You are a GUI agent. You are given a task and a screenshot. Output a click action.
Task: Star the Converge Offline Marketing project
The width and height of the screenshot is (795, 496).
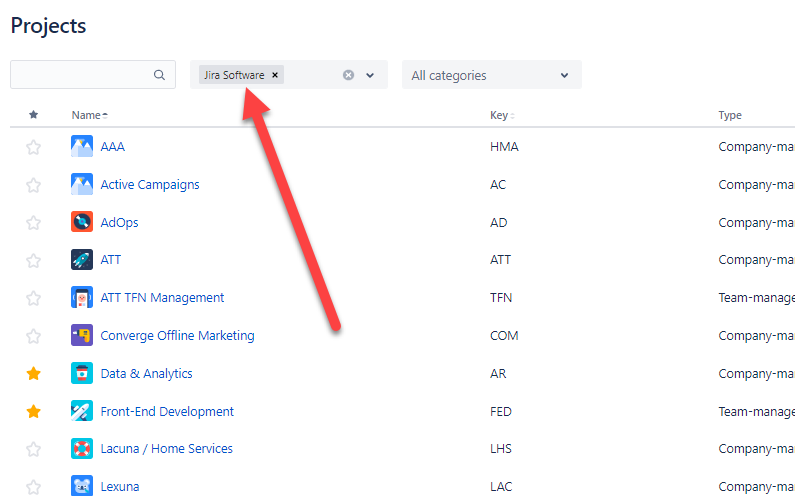pos(33,336)
